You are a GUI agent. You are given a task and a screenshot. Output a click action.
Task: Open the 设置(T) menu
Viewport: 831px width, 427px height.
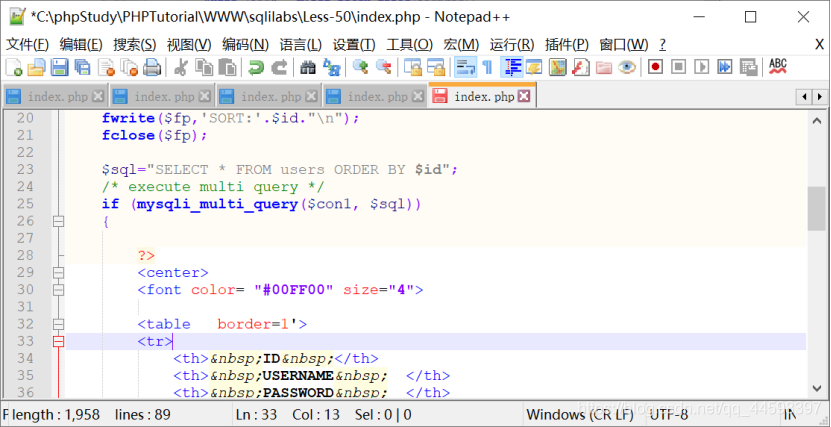pos(354,45)
